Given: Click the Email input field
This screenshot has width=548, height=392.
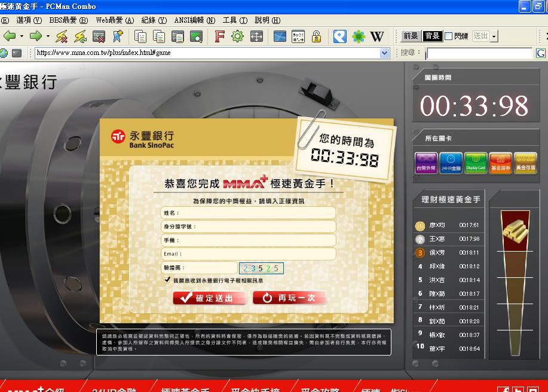Looking at the screenshot, I should pyautogui.click(x=248, y=254).
